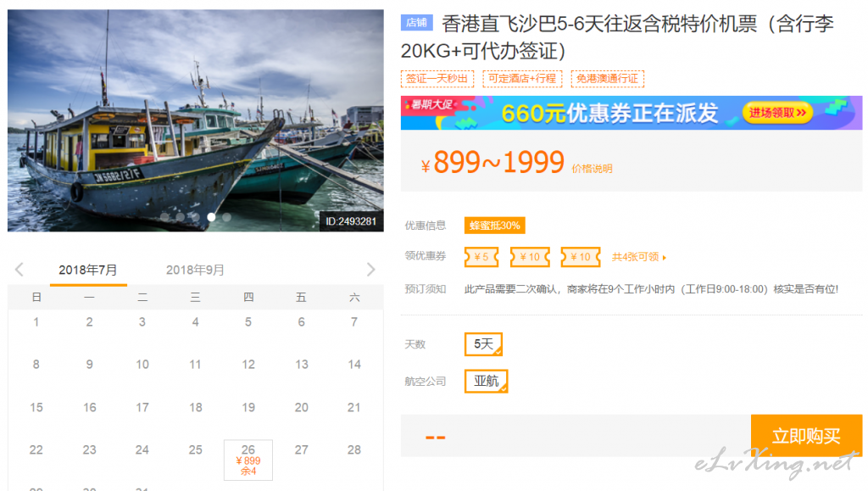The height and width of the screenshot is (491, 868).
Task: Open the 价格说明 price explanation link
Action: (x=592, y=169)
